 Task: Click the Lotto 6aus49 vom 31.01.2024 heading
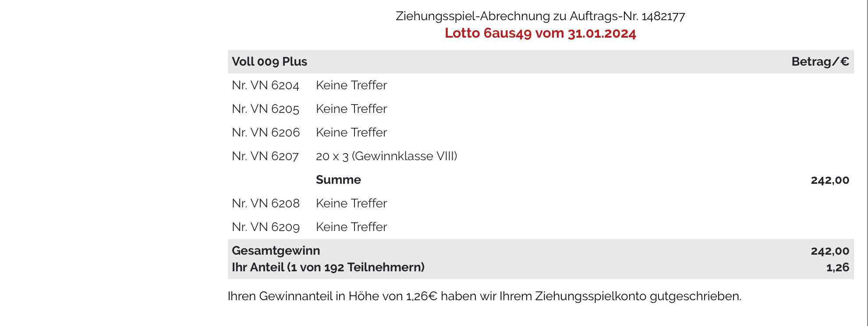coord(540,33)
